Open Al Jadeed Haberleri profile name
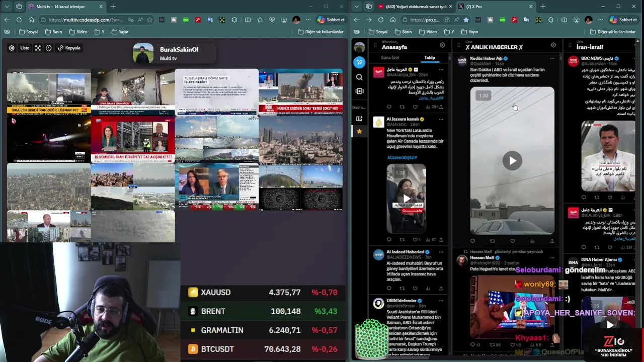The height and width of the screenshot is (362, 644). click(405, 252)
